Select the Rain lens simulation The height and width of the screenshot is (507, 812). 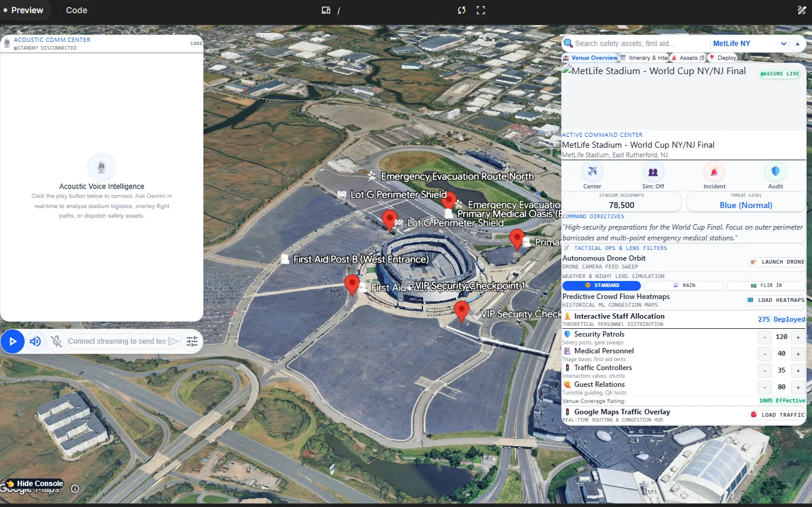click(x=684, y=286)
